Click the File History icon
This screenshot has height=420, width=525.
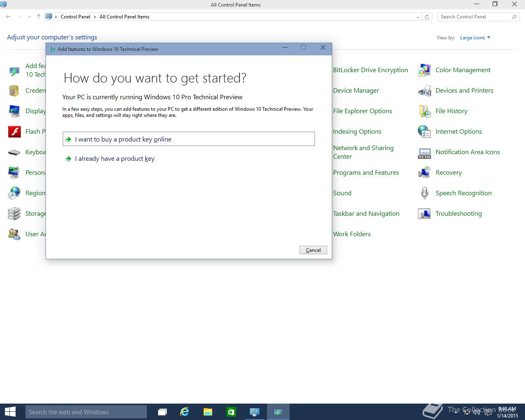tap(424, 111)
